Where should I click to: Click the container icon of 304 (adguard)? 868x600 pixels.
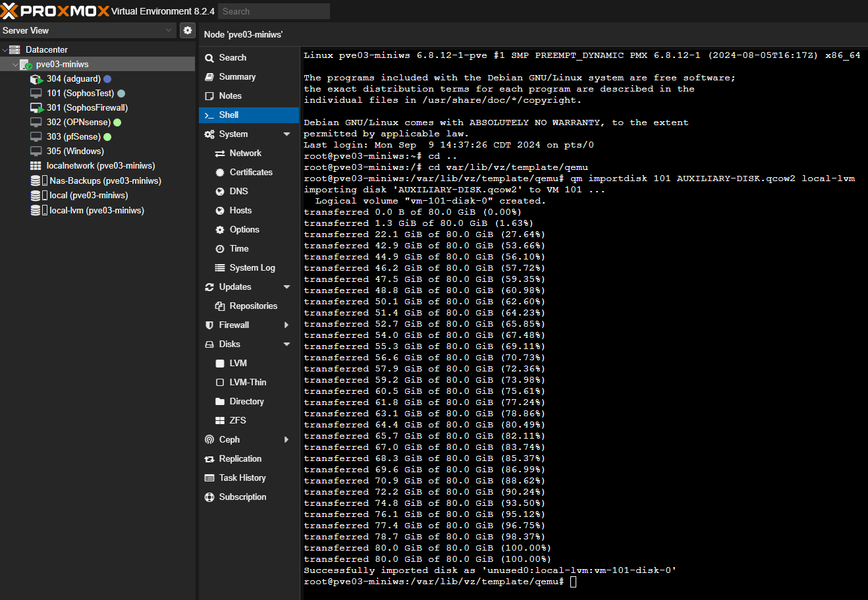coord(37,79)
